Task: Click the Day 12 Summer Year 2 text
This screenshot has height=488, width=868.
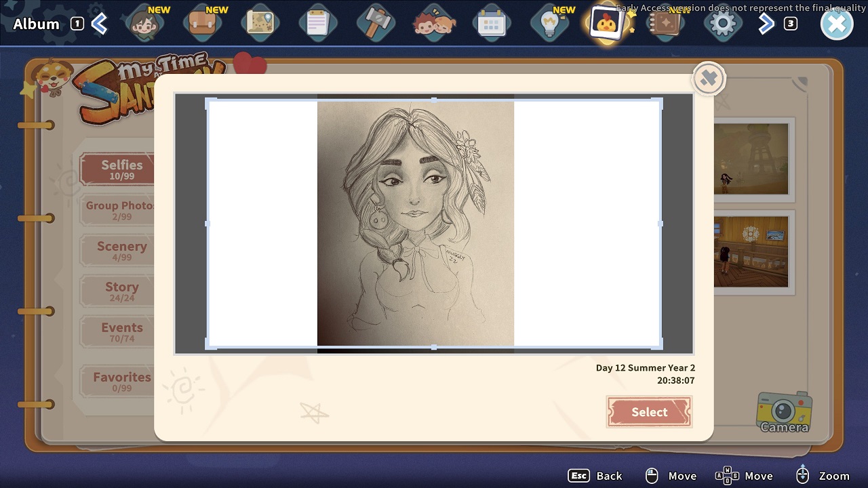Action: click(646, 368)
